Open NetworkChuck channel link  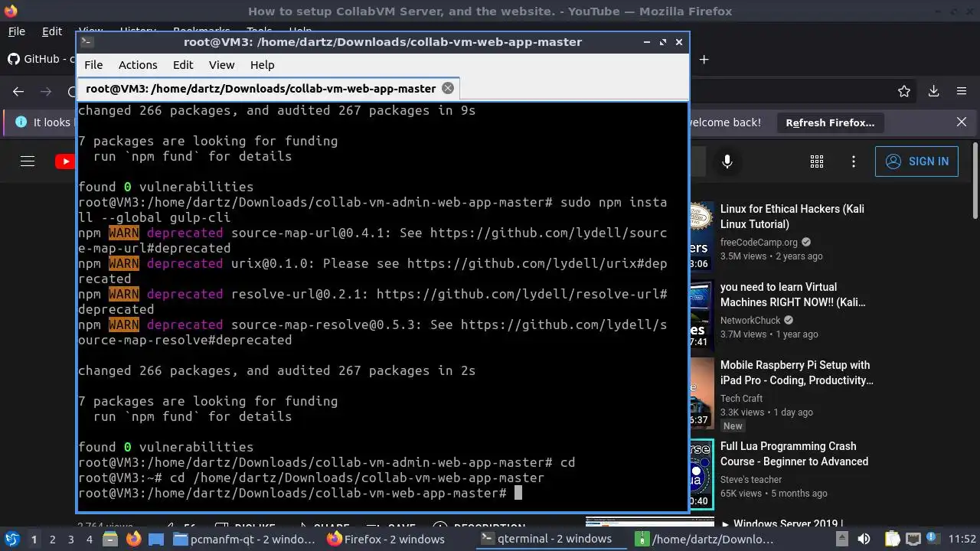pos(750,321)
